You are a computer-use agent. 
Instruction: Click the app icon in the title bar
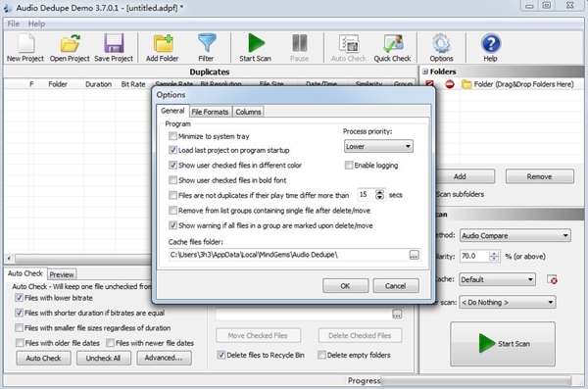pyautogui.click(x=7, y=8)
